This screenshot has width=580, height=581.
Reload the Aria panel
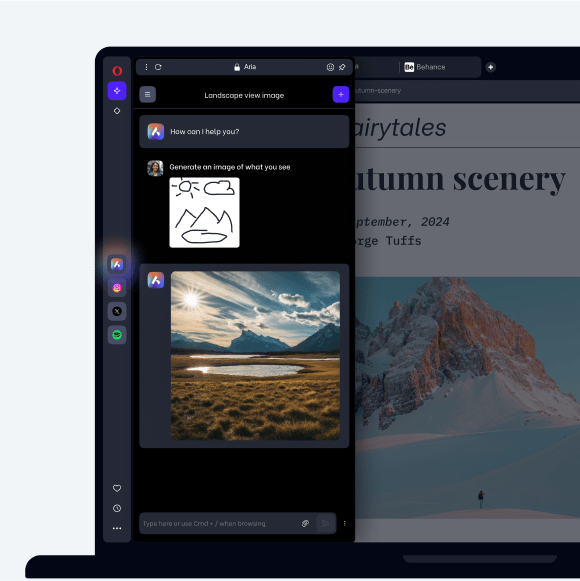coord(158,67)
